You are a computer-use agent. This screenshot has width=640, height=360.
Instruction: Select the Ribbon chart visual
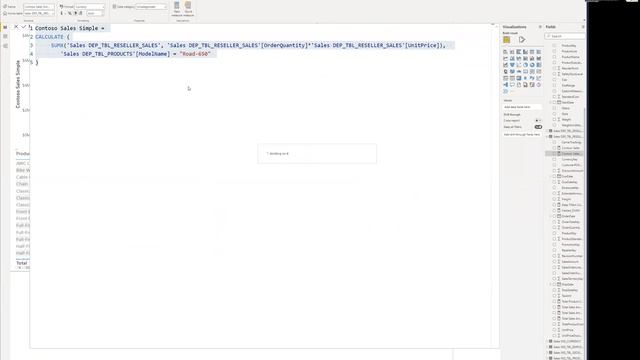(x=538, y=58)
